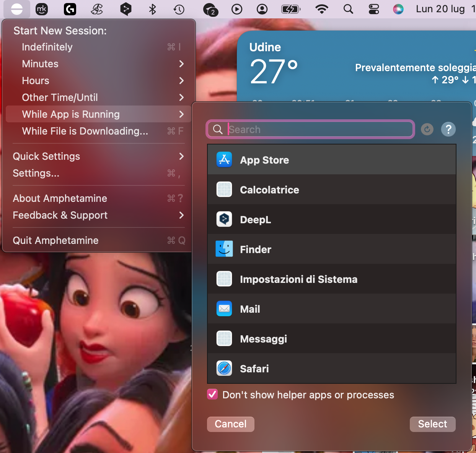476x453 pixels.
Task: Click the Calcolatrice placeholder icon
Action: 224,190
